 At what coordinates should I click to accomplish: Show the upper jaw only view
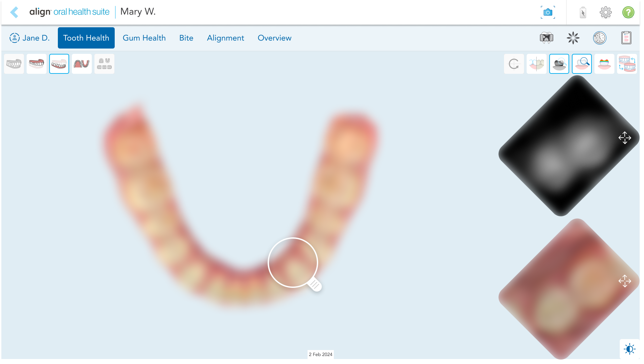pos(37,64)
